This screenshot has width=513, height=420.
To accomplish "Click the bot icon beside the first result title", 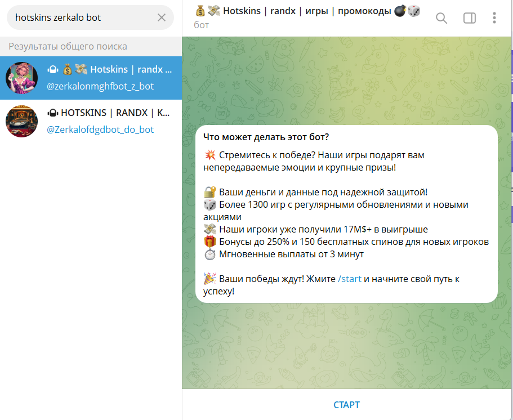I will click(x=52, y=70).
